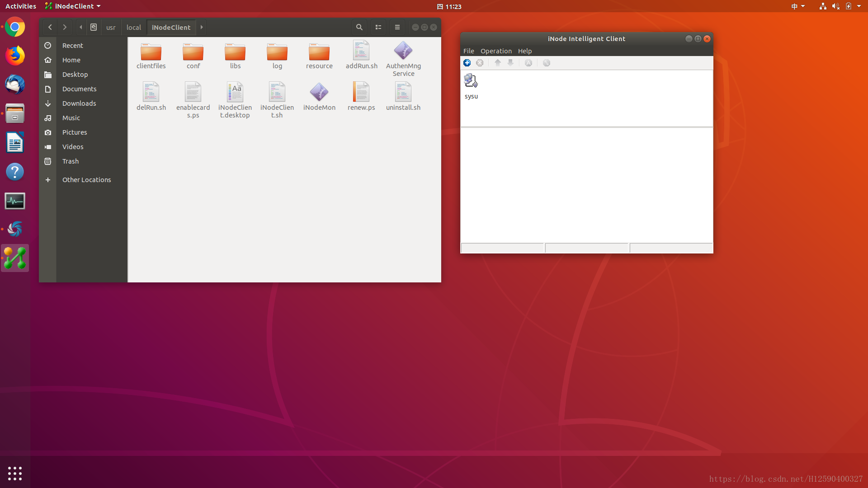This screenshot has width=868, height=488.
Task: Select the AuthenMngService executable
Action: pyautogui.click(x=403, y=59)
